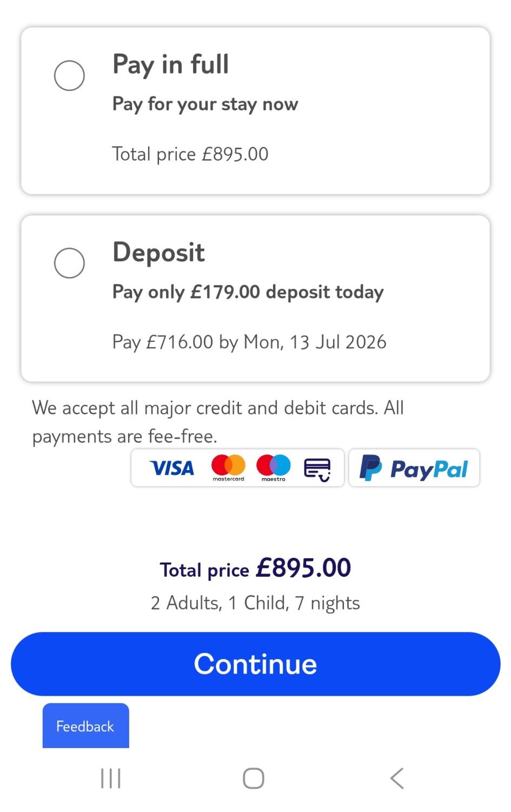Go back using Android back arrow
Image resolution: width=511 pixels, height=812 pixels.
(x=397, y=778)
